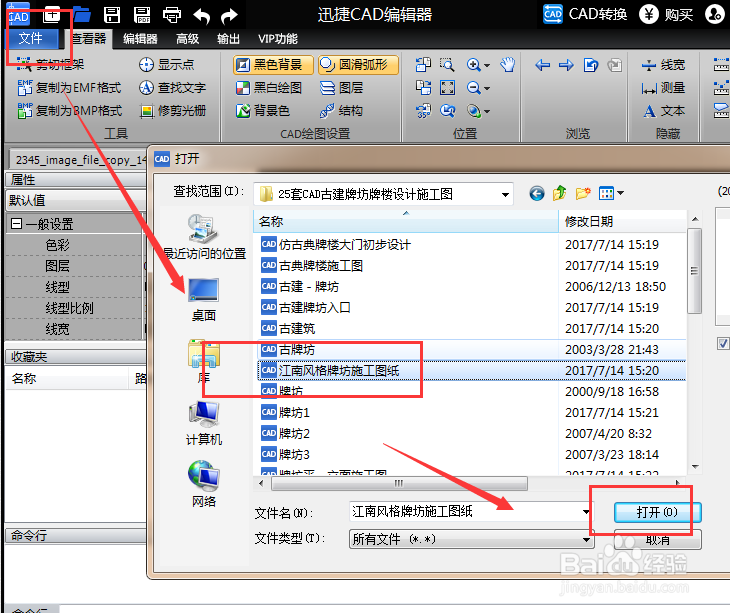Click the print icon
Viewport: 730px width, 613px height.
pos(172,15)
